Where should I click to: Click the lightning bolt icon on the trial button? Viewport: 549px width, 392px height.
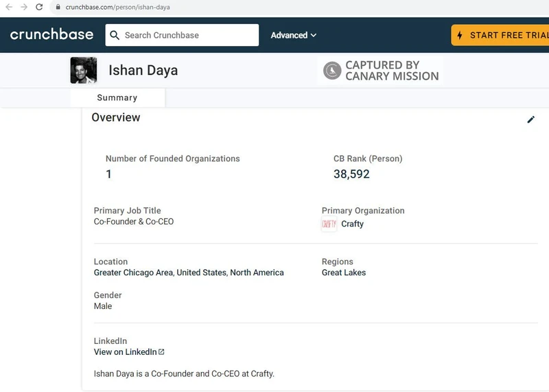460,35
